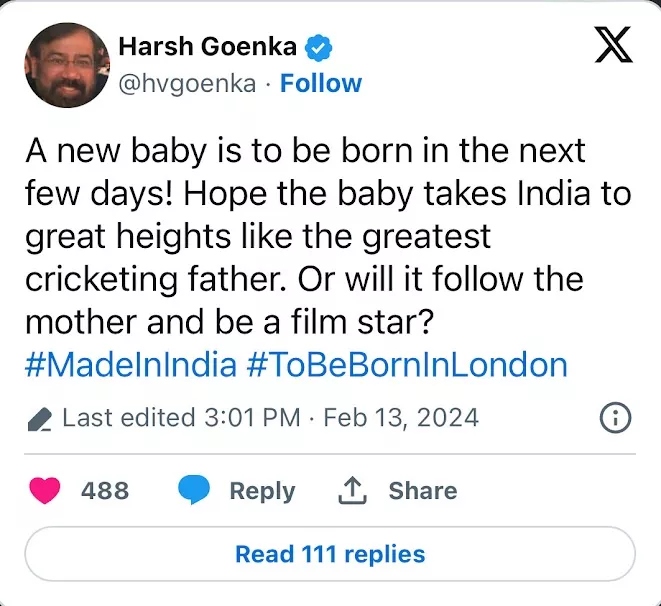Open the 'Read 111 replies' button
Screen dimensions: 661x606
330,554
